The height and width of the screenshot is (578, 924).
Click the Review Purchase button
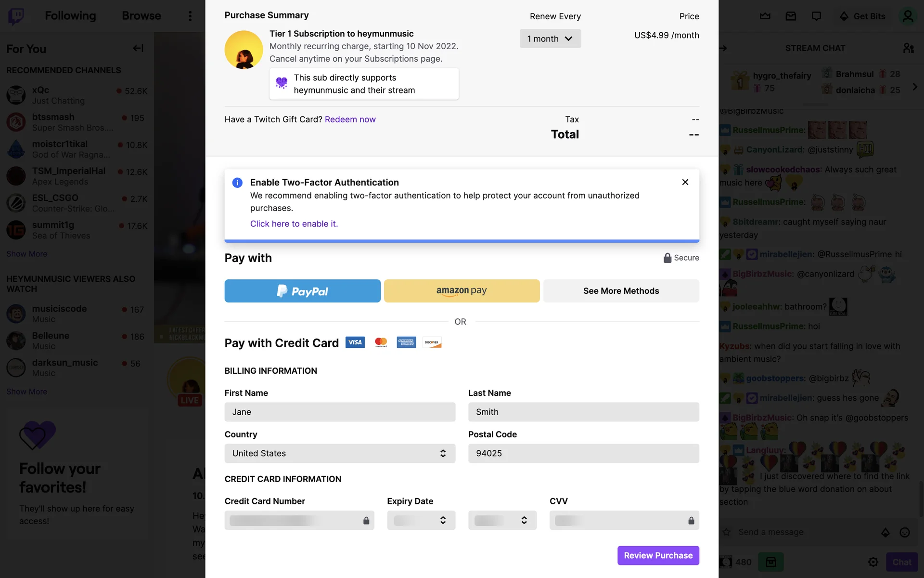pyautogui.click(x=658, y=555)
